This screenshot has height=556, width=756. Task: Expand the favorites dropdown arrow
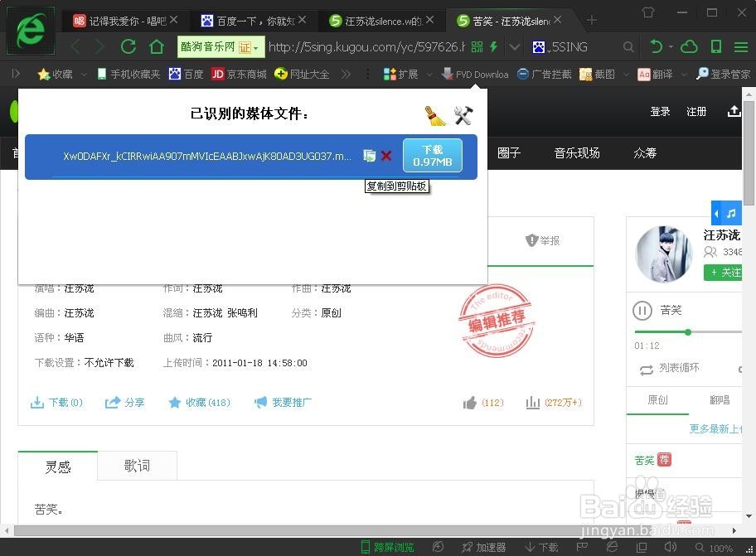84,75
